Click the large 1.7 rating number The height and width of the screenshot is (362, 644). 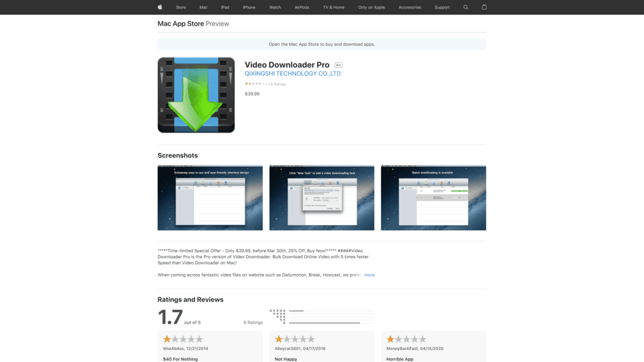coord(170,317)
